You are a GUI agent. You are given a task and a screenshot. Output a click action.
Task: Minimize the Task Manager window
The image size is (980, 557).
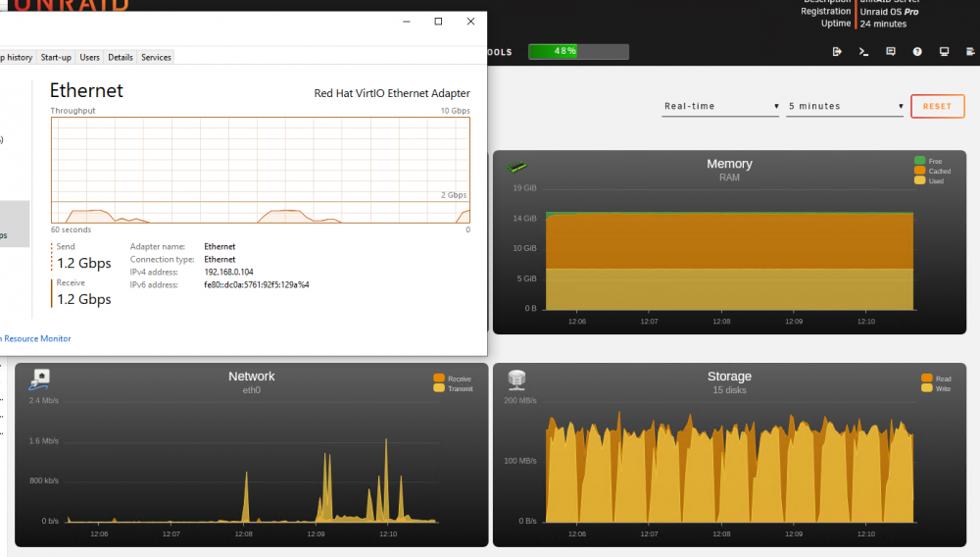[407, 22]
